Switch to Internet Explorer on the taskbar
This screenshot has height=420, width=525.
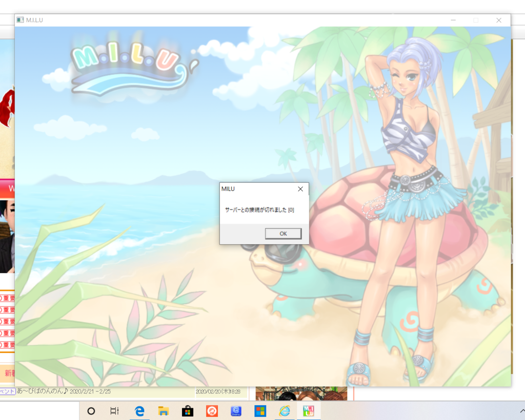click(285, 411)
